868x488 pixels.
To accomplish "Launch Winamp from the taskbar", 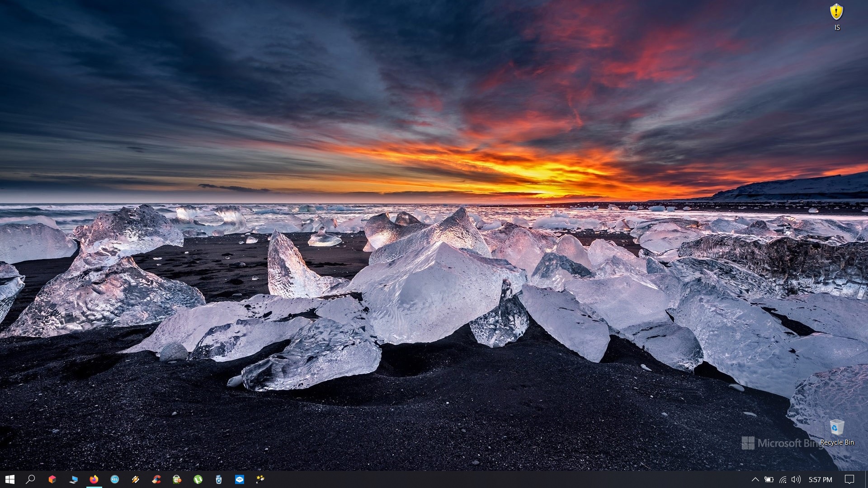I will 136,479.
